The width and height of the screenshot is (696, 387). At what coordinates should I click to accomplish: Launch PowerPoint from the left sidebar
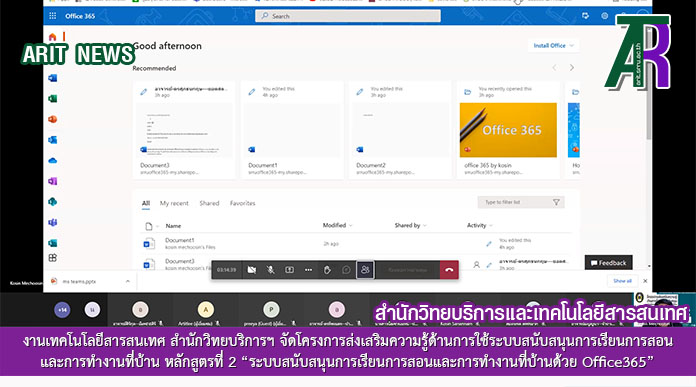tap(52, 119)
